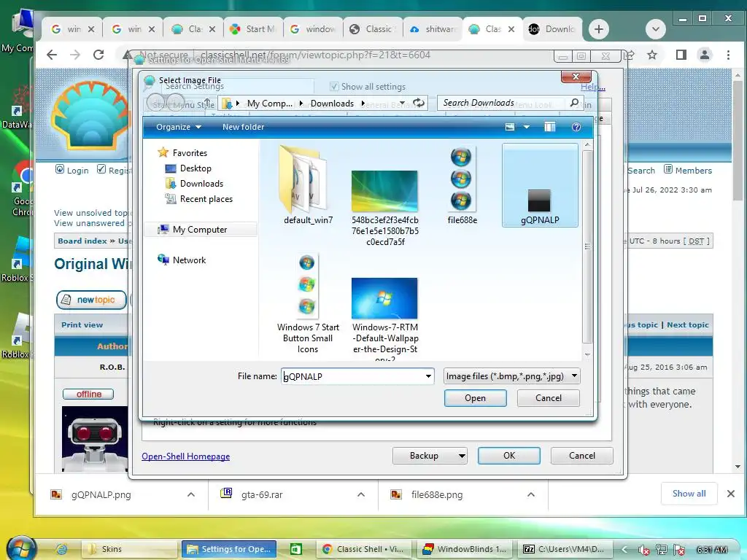The image size is (747, 560).
Task: Open Skins folder in taskbar
Action: point(128,549)
